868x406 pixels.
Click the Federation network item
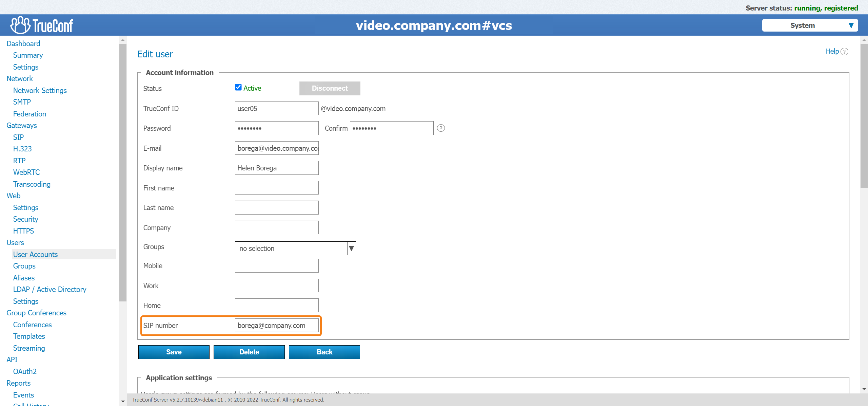(x=31, y=113)
